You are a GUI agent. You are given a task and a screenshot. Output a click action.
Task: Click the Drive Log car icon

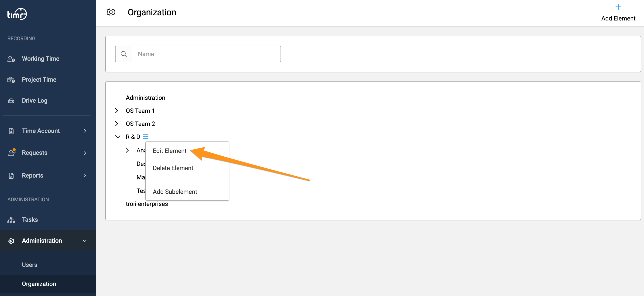[11, 101]
